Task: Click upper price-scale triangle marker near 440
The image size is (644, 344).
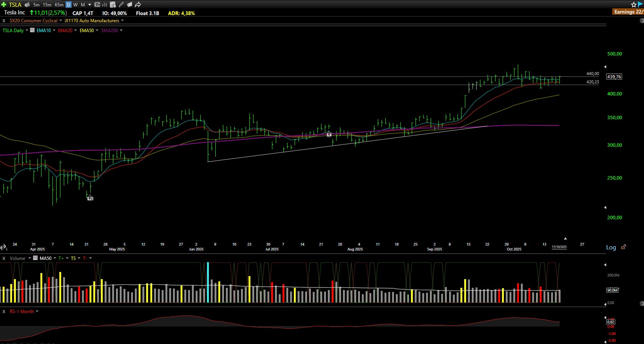Action: point(605,67)
